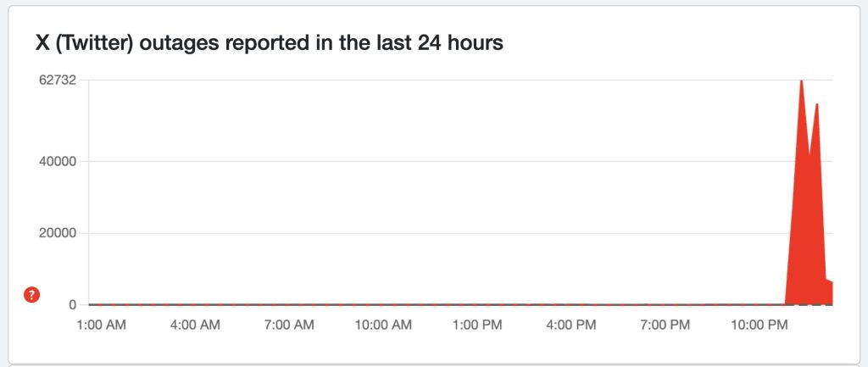The height and width of the screenshot is (367, 868).
Task: Click the chart title about X (Twitter) outages
Action: tap(269, 42)
